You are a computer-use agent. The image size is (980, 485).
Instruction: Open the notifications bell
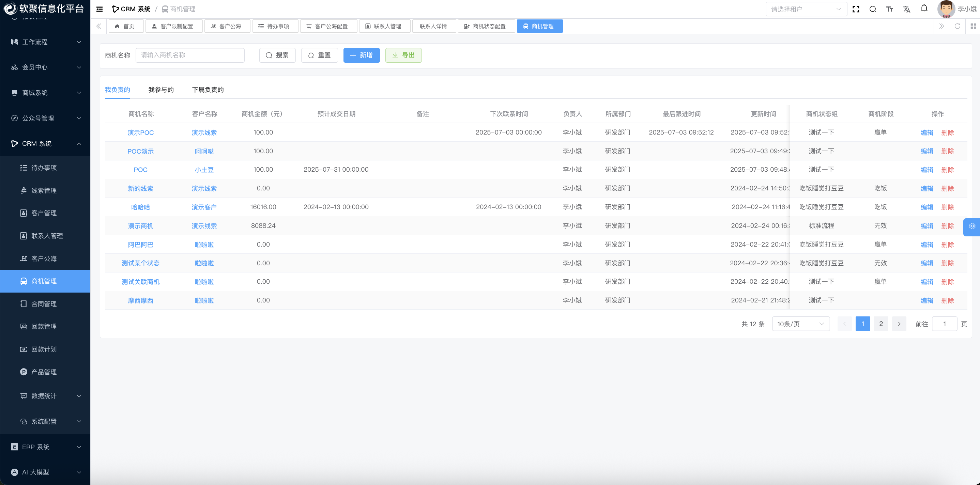click(x=924, y=9)
